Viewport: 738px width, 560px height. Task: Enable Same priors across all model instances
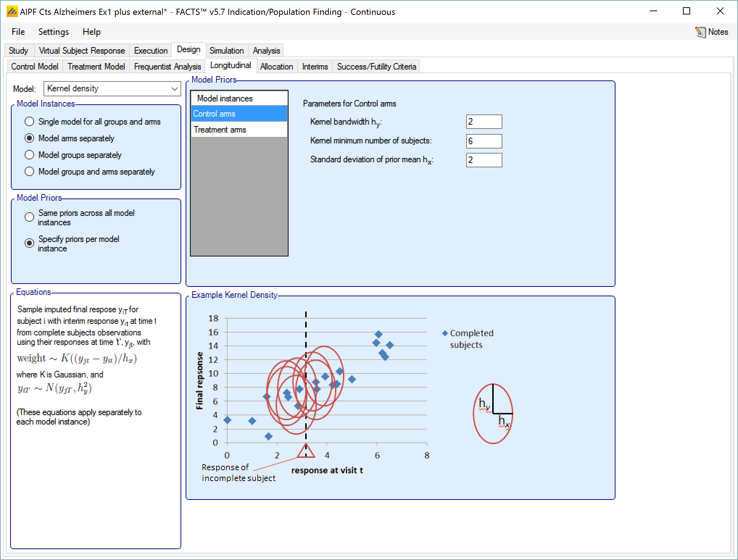tap(29, 217)
